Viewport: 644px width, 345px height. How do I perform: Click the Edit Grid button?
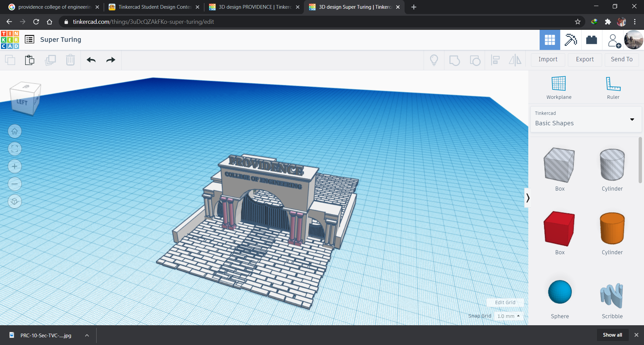[x=505, y=302]
